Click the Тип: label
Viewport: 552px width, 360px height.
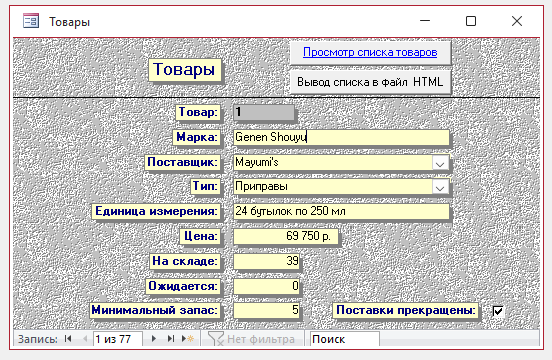coord(205,186)
